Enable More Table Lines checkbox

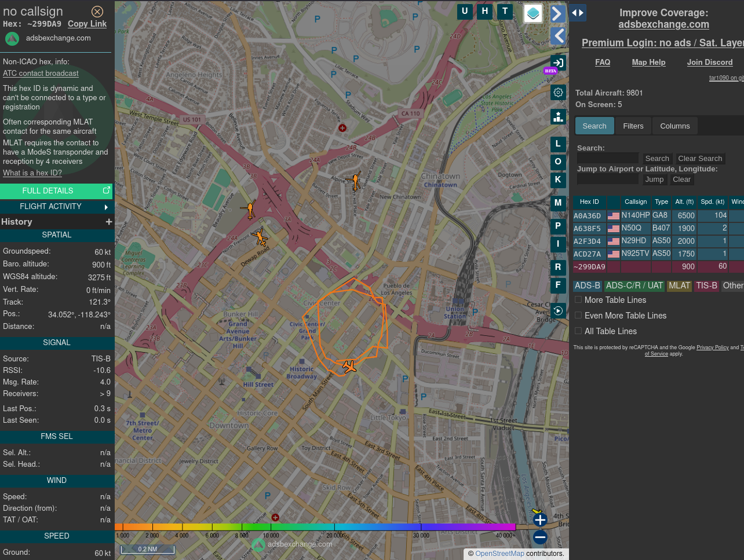click(578, 299)
